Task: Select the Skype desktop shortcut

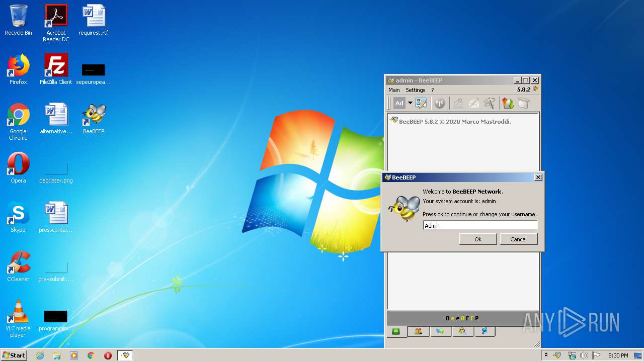Action: [x=18, y=217]
